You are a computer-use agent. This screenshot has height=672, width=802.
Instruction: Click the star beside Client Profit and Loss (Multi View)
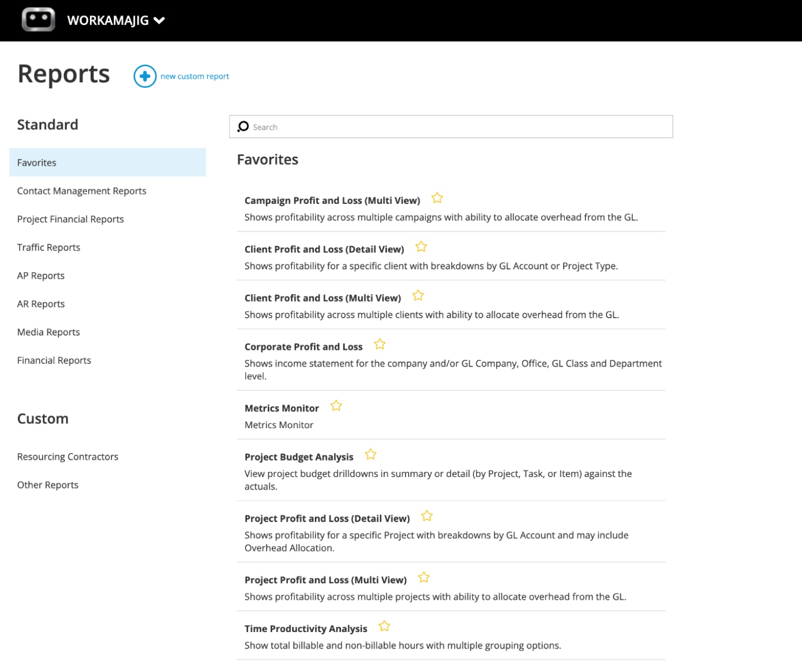click(x=418, y=295)
